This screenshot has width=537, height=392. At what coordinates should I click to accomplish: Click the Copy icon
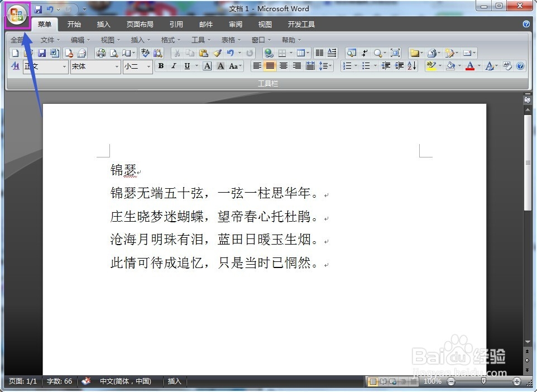(x=190, y=53)
